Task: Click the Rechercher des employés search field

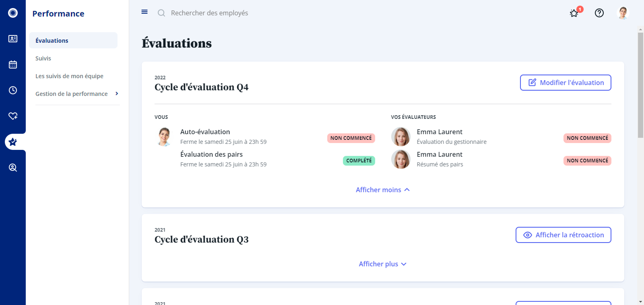Action: 209,13
